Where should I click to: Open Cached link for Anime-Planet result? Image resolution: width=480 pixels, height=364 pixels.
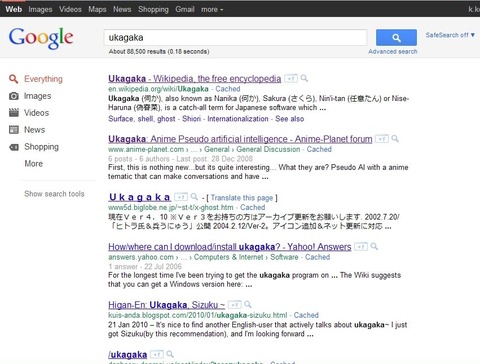319,149
